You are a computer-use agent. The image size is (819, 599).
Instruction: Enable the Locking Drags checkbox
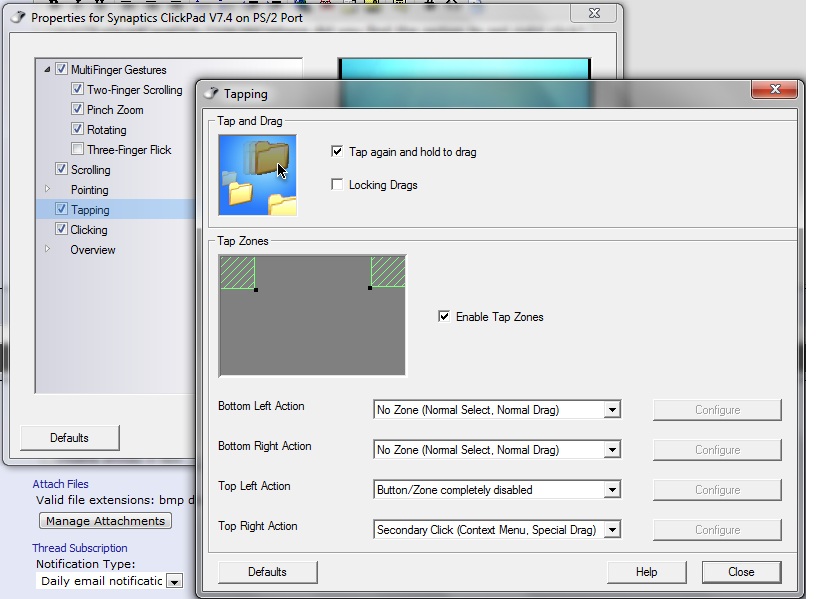click(x=337, y=184)
